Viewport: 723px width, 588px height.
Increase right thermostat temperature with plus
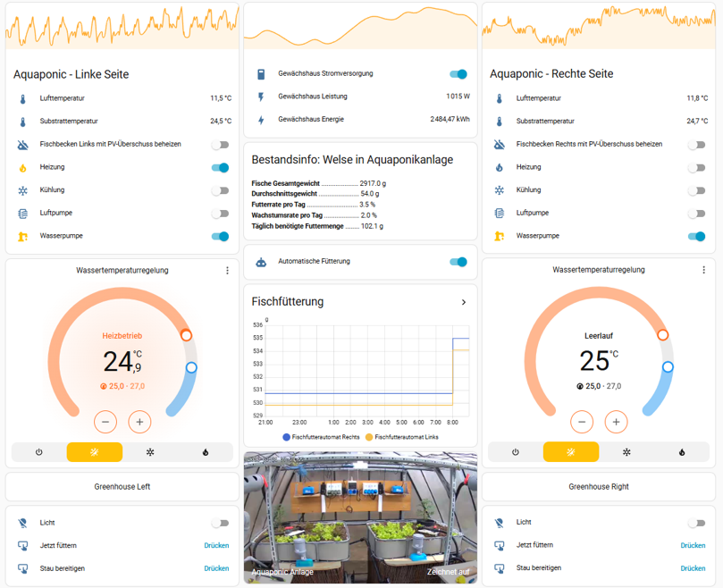[x=616, y=422]
